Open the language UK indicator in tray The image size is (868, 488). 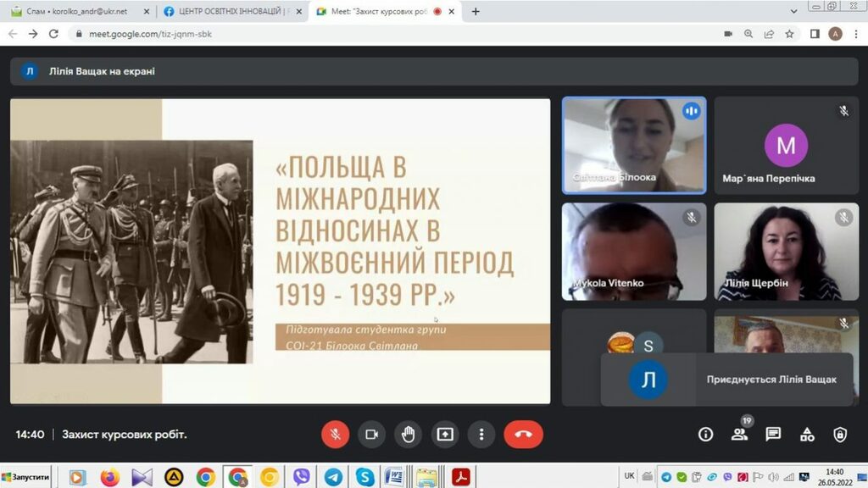point(629,476)
